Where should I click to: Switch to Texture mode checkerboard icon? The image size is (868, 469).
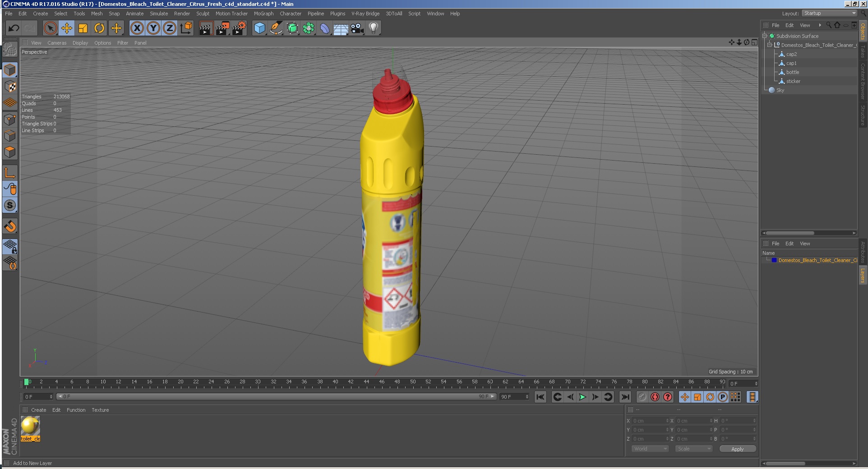[x=10, y=86]
